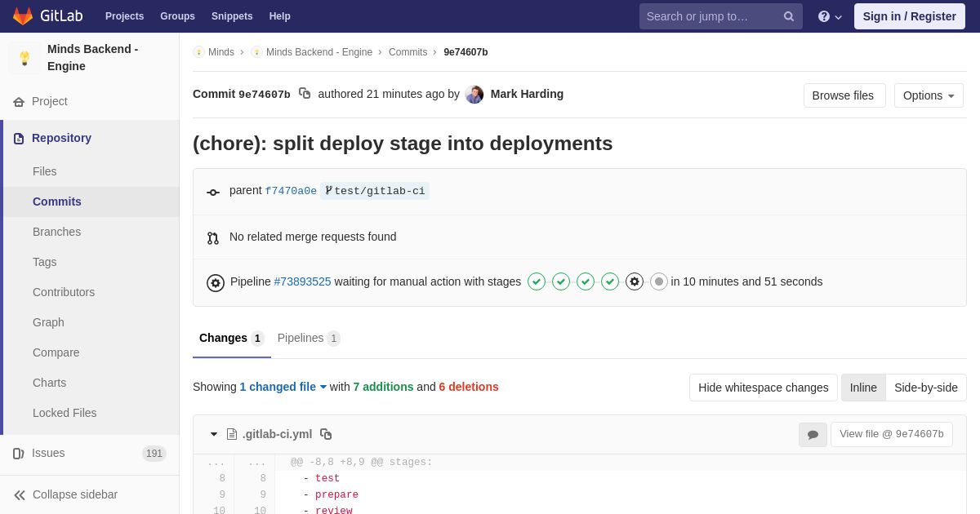980x514 pixels.
Task: Open Mark Harding's avatar
Action: (x=474, y=95)
